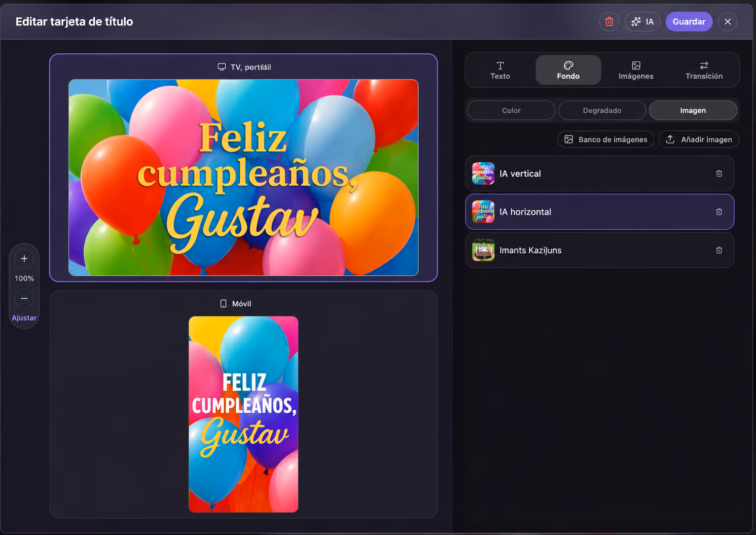Zoom in with the plus button
The height and width of the screenshot is (535, 756).
(x=24, y=259)
